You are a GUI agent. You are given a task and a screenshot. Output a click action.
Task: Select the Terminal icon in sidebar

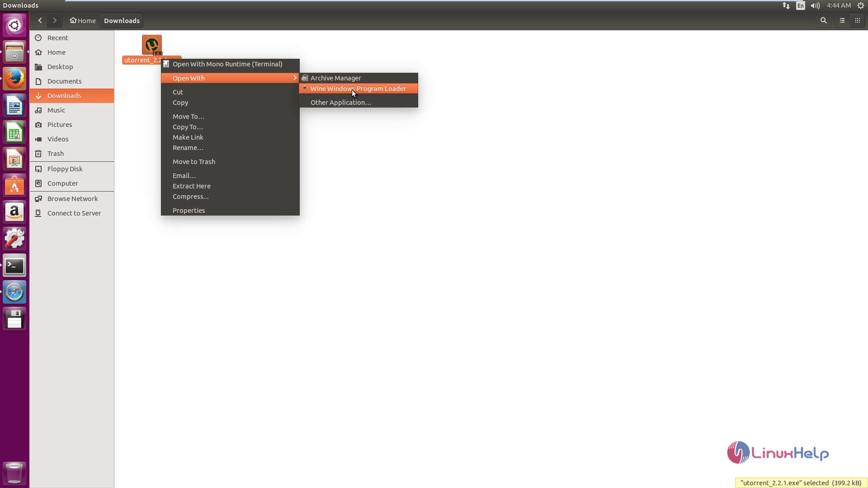point(15,265)
